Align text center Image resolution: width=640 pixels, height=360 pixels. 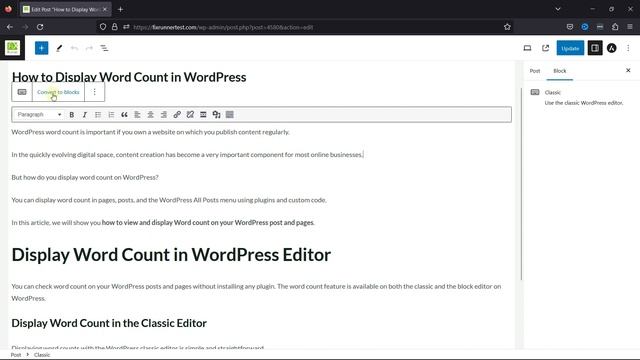(x=151, y=115)
